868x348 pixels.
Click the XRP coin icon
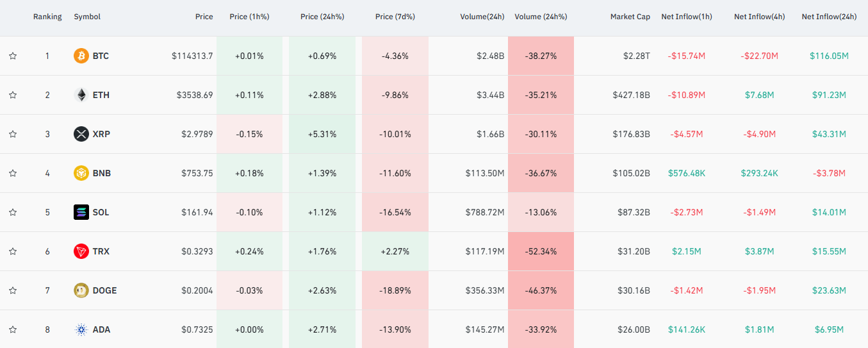click(x=81, y=134)
